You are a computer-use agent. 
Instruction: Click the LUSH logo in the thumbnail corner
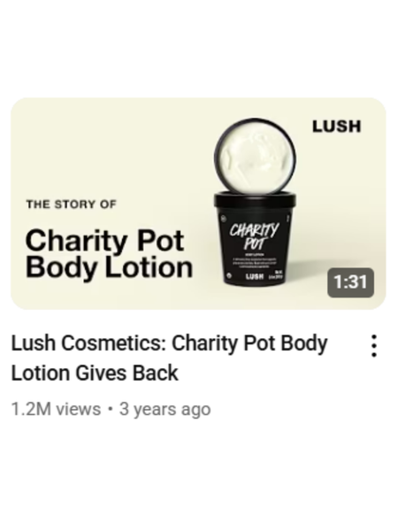[336, 127]
